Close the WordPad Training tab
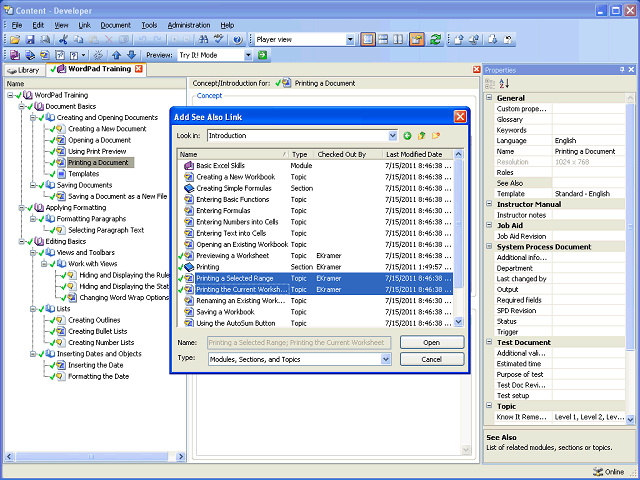Image resolution: width=640 pixels, height=480 pixels. pyautogui.click(x=139, y=70)
